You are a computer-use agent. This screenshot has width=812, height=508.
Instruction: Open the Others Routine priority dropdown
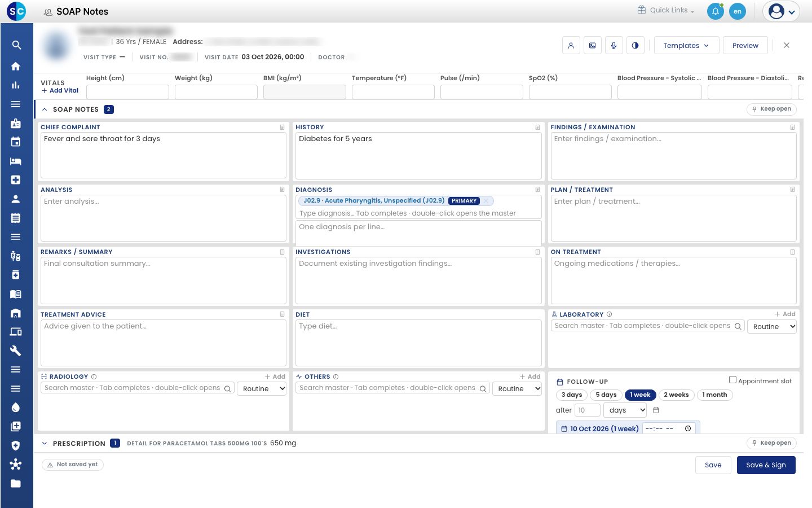pyautogui.click(x=517, y=388)
